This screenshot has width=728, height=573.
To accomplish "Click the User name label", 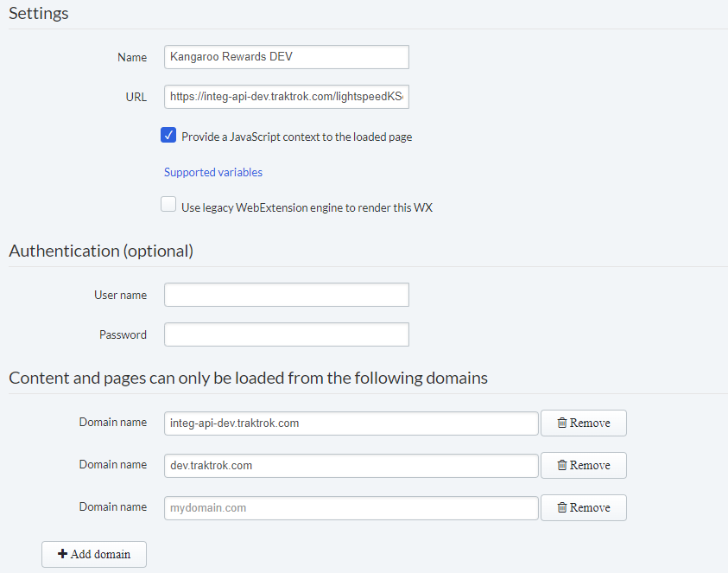I will pos(120,295).
